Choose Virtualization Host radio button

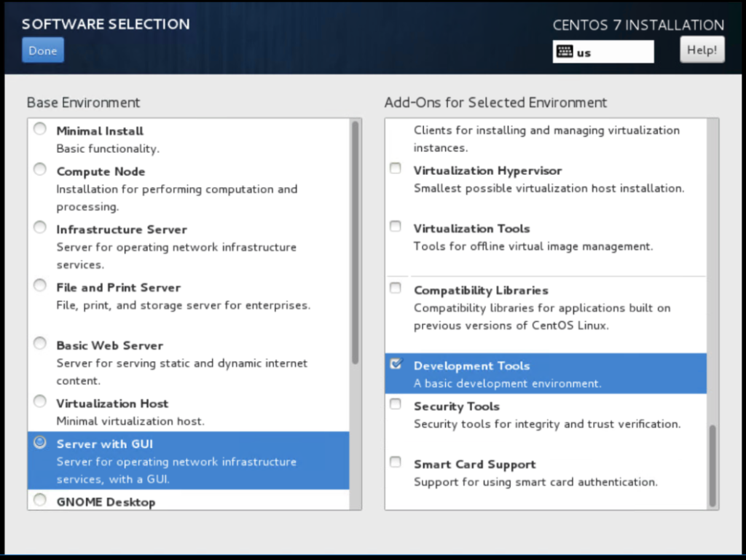click(x=41, y=402)
